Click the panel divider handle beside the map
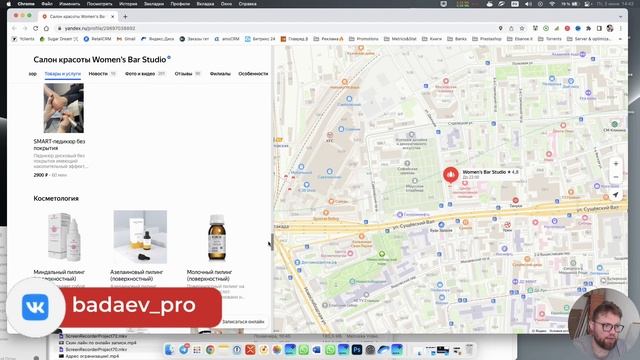640x360 pixels. (272, 242)
